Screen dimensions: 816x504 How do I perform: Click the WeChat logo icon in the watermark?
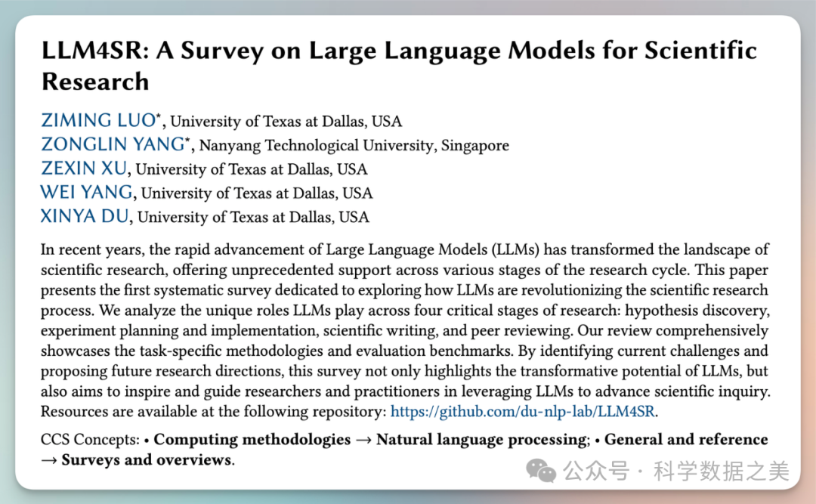click(541, 472)
